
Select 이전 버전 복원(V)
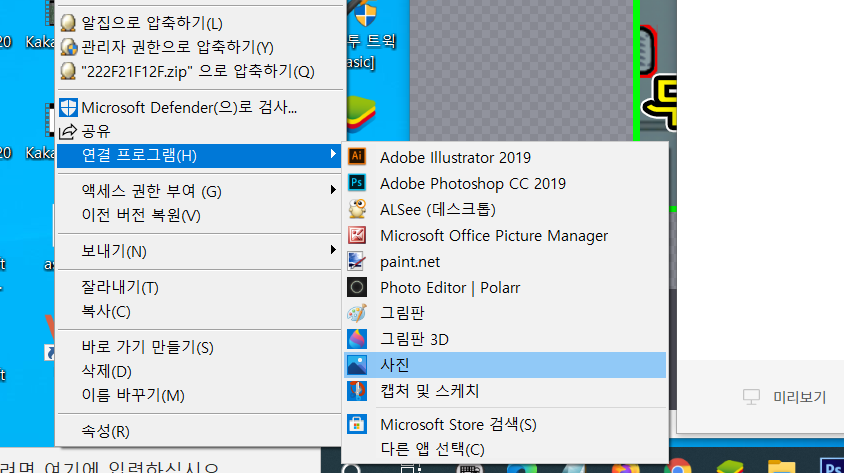[200, 215]
